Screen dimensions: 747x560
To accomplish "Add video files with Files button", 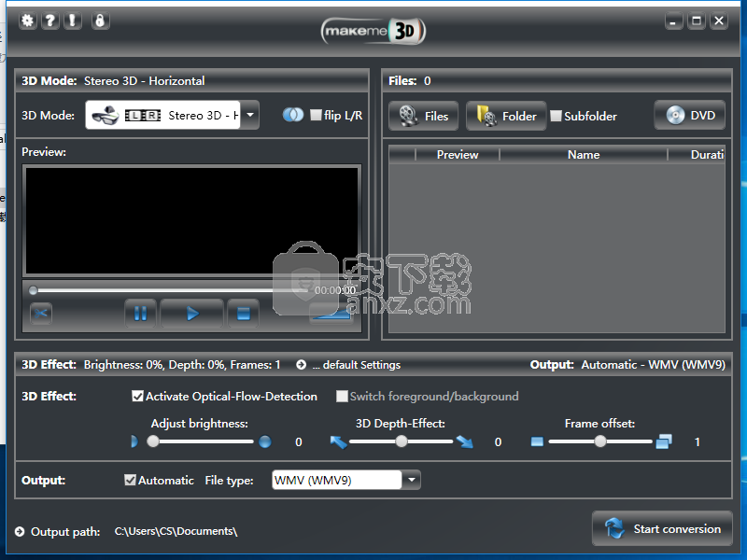I will pos(424,116).
